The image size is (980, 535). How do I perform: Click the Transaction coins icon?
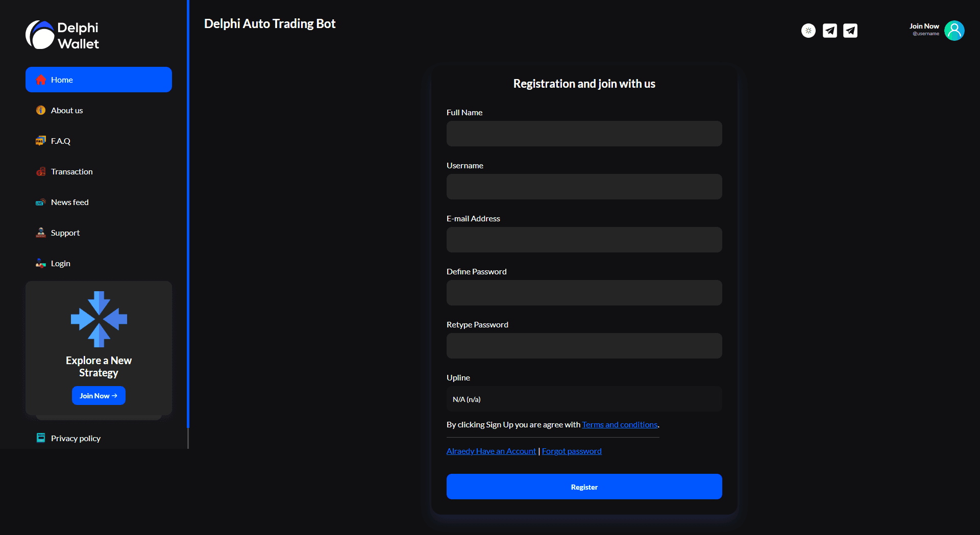tap(41, 171)
